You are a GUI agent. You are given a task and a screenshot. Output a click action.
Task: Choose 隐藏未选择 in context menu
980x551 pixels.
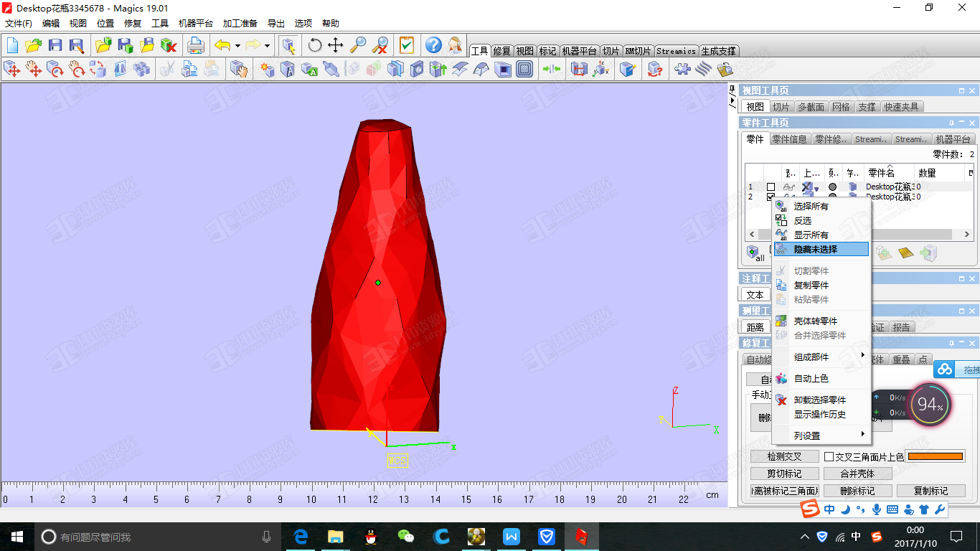pos(821,249)
